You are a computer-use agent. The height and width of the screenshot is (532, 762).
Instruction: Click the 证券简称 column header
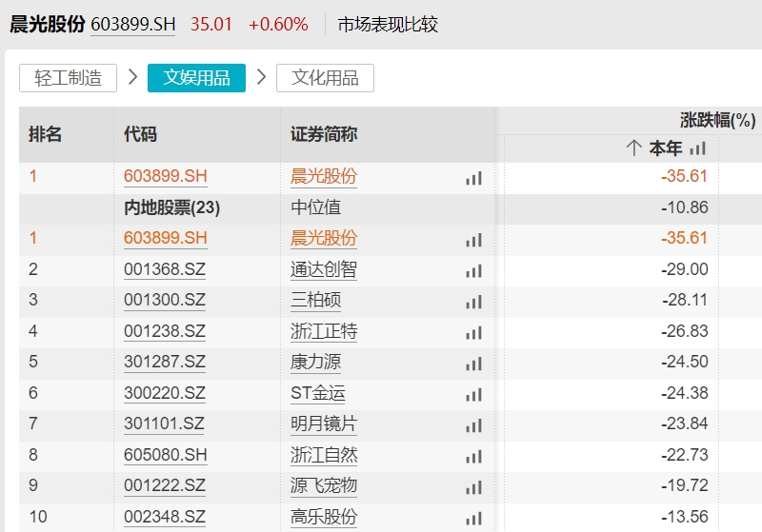[x=324, y=134]
